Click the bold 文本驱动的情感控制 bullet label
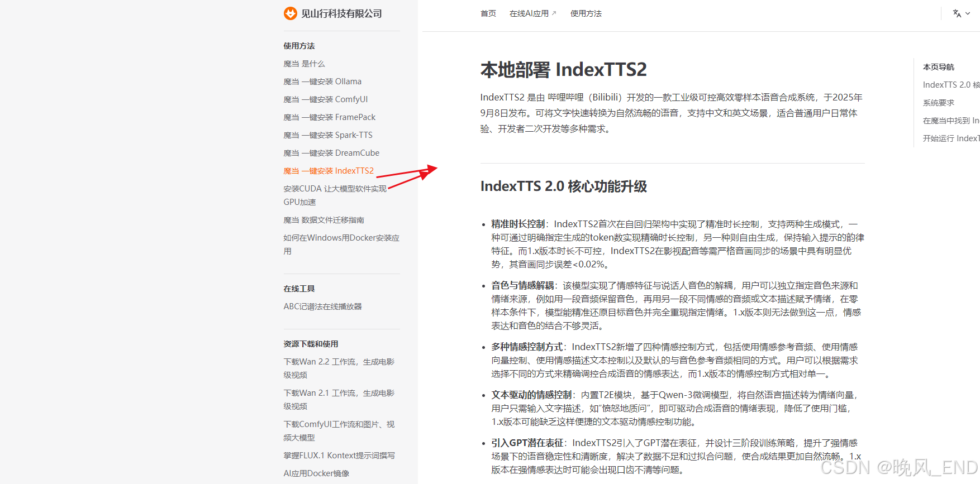 [x=531, y=395]
